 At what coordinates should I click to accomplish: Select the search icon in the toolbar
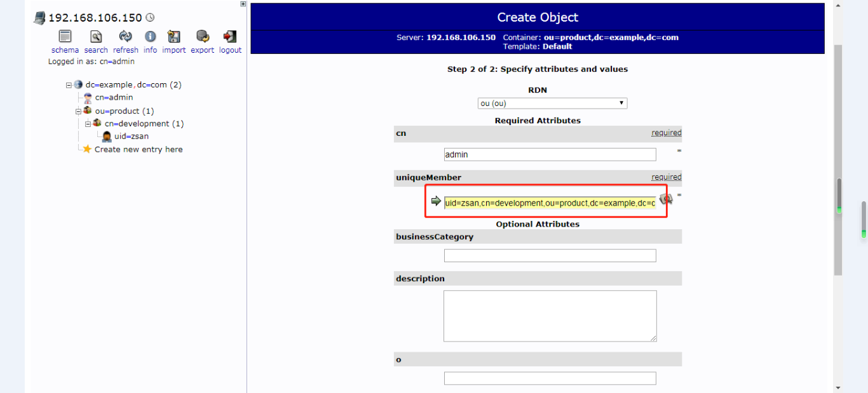pyautogui.click(x=95, y=37)
